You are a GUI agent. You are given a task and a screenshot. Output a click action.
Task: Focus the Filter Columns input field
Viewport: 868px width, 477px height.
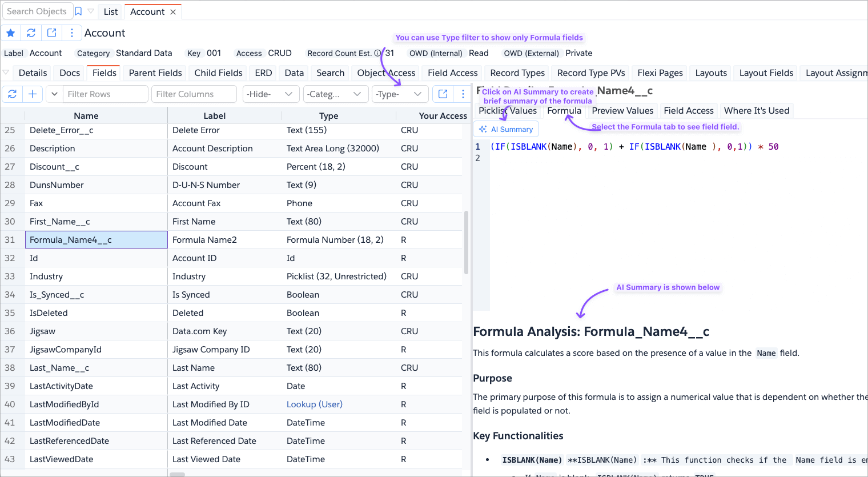point(194,94)
